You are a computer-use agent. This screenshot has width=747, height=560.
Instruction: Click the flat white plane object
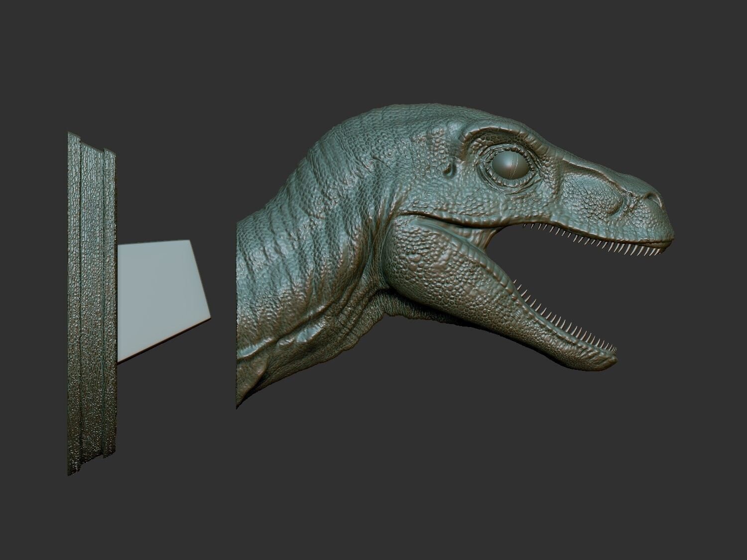[x=159, y=294]
